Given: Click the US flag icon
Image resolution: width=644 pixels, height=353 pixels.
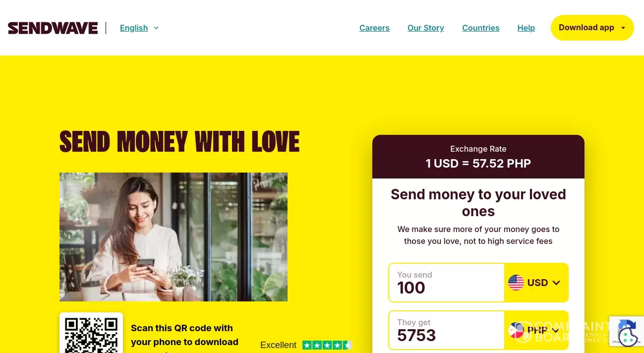Looking at the screenshot, I should pos(516,283).
